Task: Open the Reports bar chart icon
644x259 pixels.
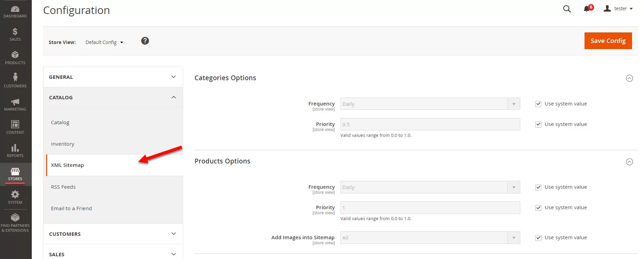Action: (x=15, y=148)
